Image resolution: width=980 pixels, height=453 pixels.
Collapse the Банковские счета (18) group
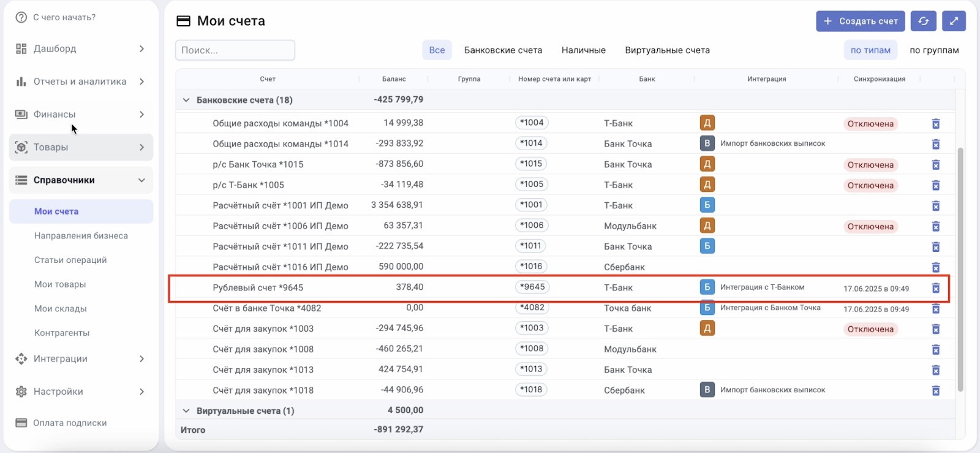point(186,100)
